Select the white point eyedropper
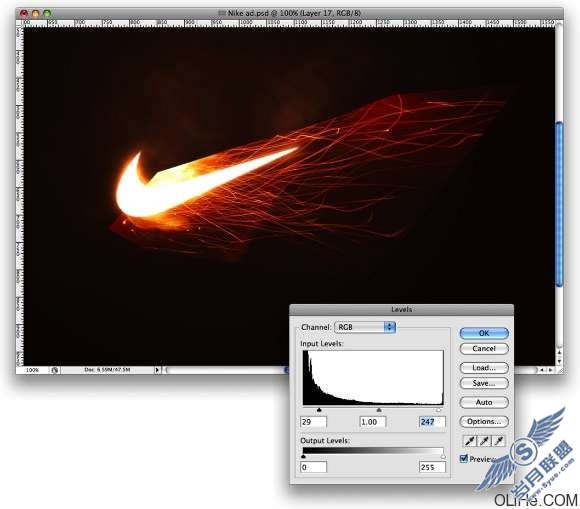580x509 pixels. point(499,441)
